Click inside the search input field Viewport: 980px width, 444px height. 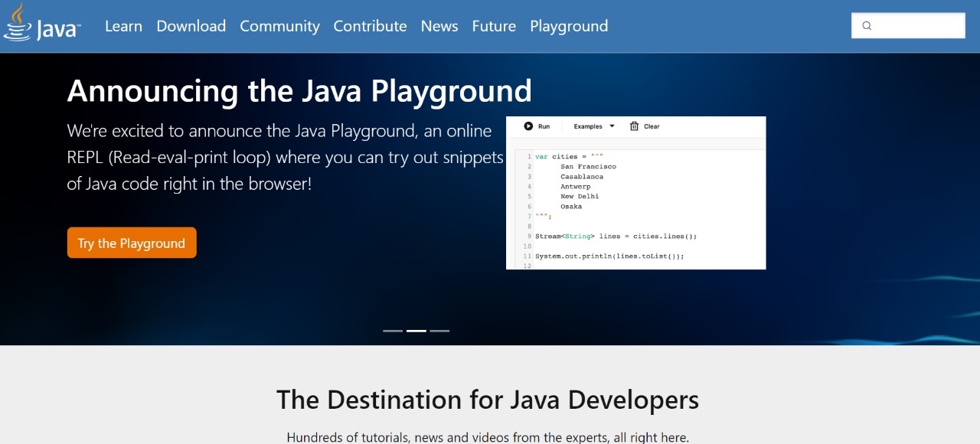[917, 26]
